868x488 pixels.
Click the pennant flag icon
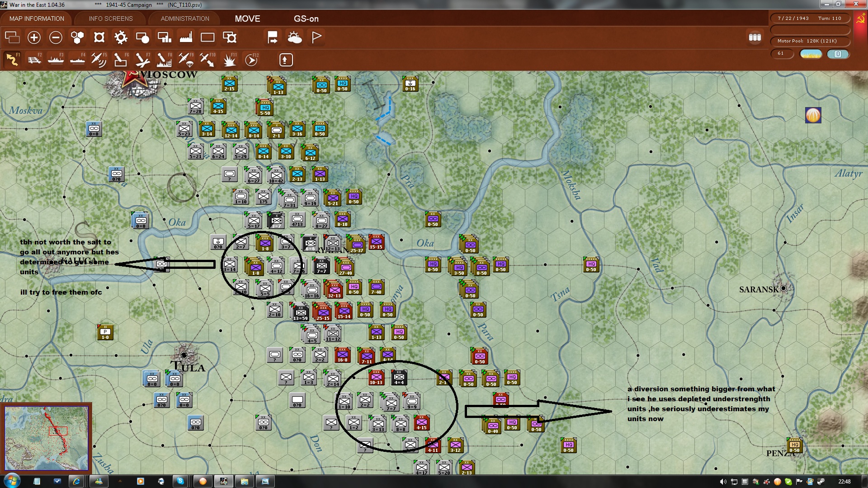pyautogui.click(x=316, y=38)
